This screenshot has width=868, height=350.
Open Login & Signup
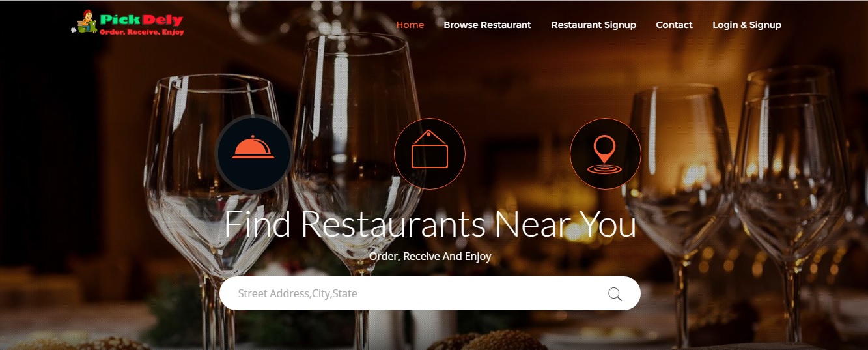(747, 25)
